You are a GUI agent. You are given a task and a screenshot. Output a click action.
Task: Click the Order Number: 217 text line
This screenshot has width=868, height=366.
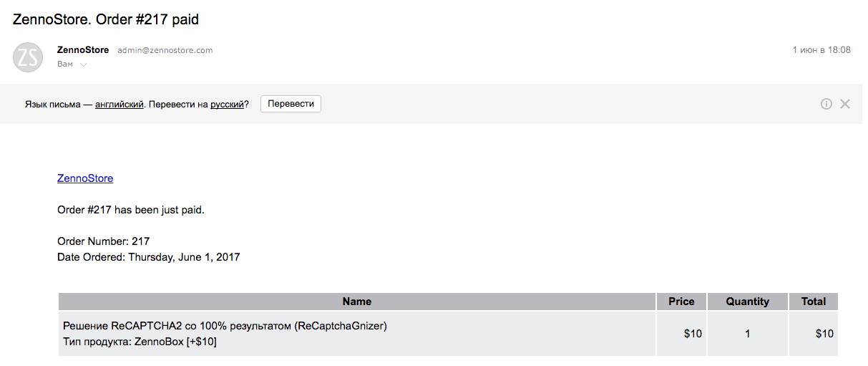coord(103,241)
